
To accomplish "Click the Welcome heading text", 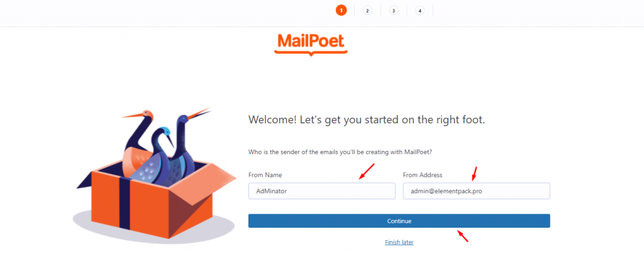I will (367, 119).
